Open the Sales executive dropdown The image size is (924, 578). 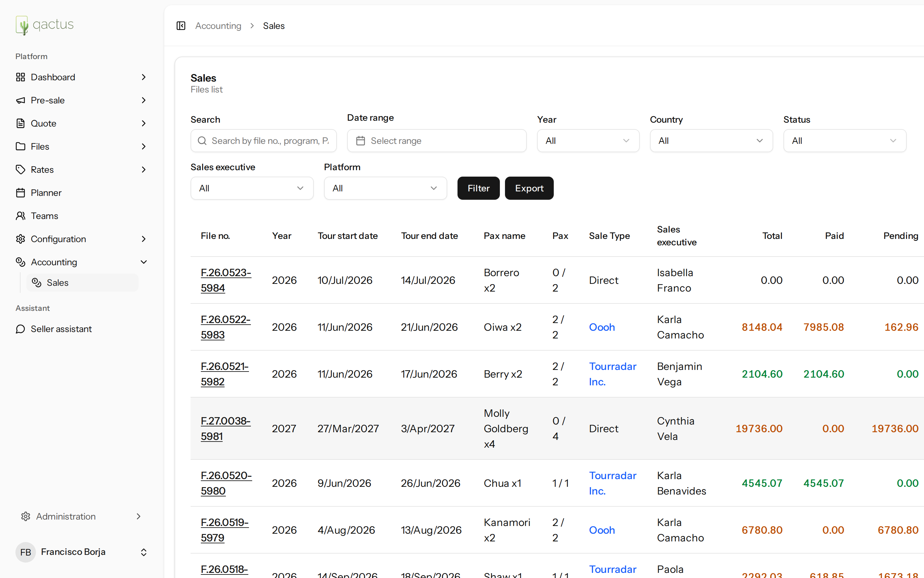pos(252,188)
